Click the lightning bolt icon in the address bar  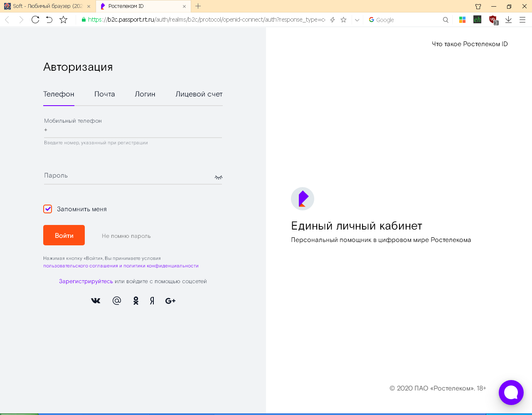tap(332, 20)
